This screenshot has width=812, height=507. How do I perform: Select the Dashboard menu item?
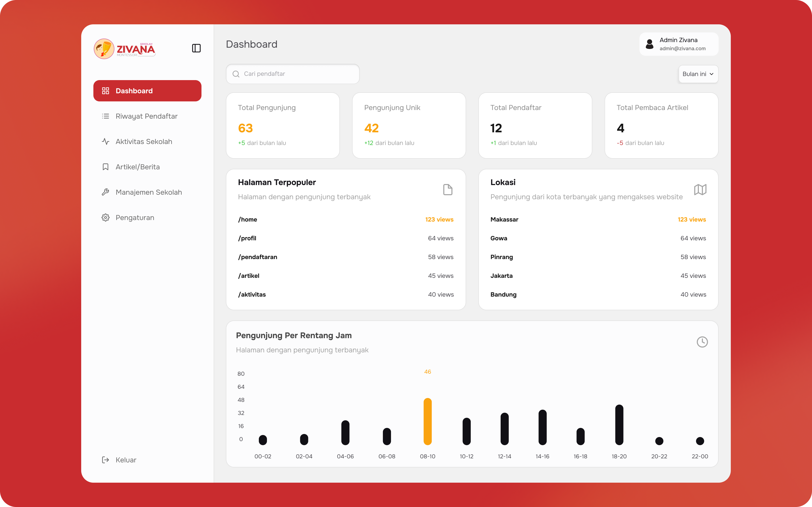tap(147, 91)
